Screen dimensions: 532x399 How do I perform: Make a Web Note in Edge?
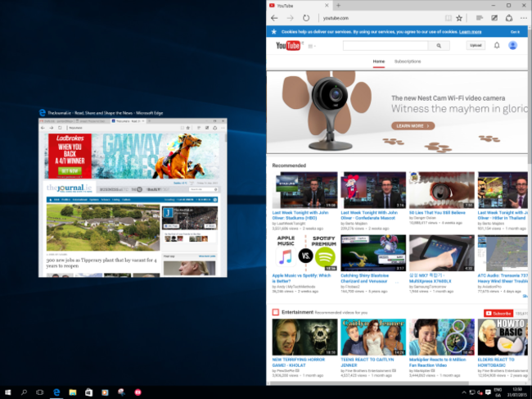click(x=494, y=18)
